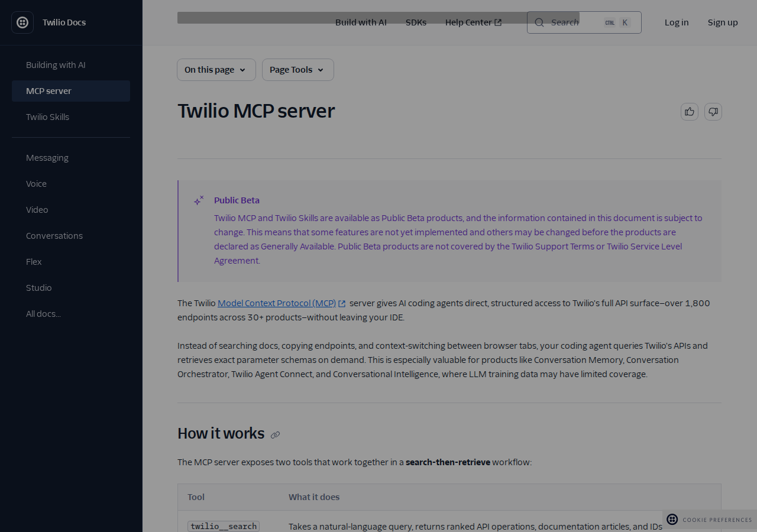Click the twilio__search table cell
Viewport: 757px width, 532px height.
(x=224, y=526)
